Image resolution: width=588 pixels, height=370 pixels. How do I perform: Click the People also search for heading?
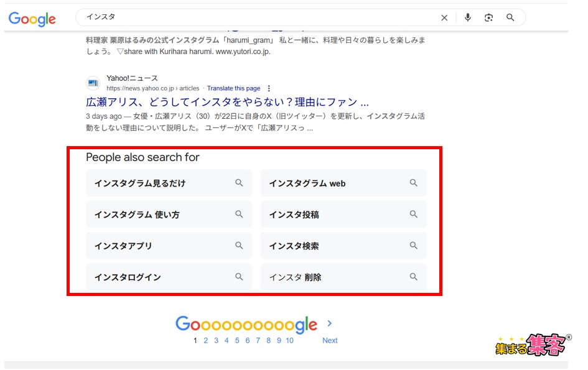coord(142,157)
